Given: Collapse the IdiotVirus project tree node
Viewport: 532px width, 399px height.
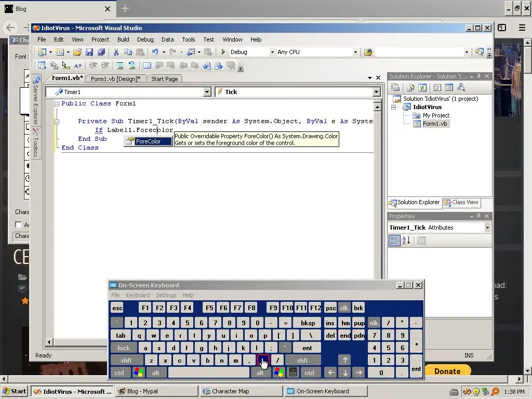Looking at the screenshot, I should point(394,107).
